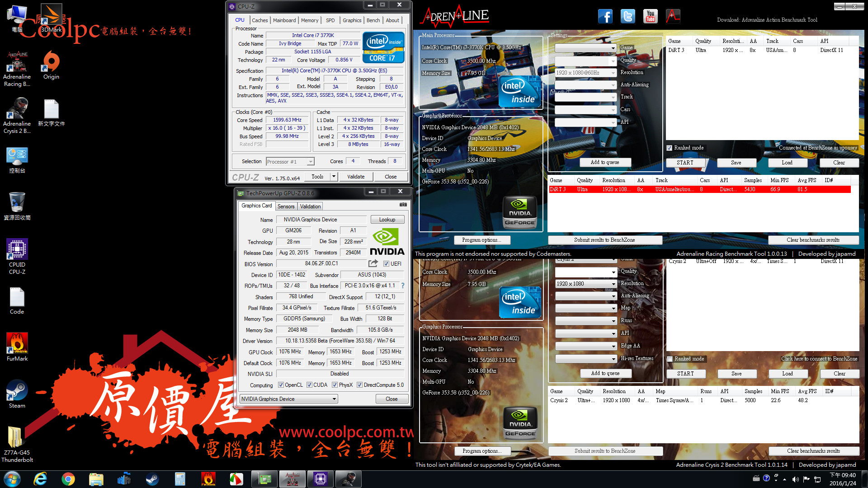
Task: Select the Origin desktop shortcut
Action: 51,66
